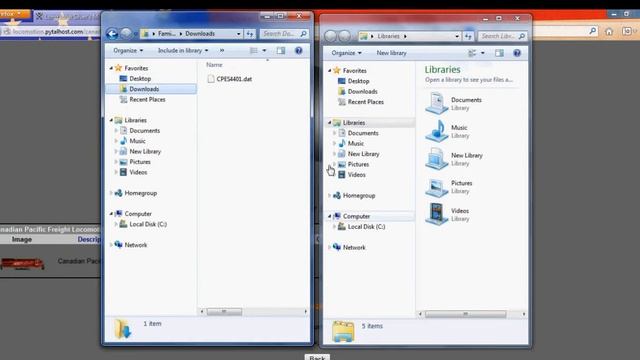Select Desktop in the Downloads window favorites
This screenshot has height=360, width=640.
coord(140,78)
